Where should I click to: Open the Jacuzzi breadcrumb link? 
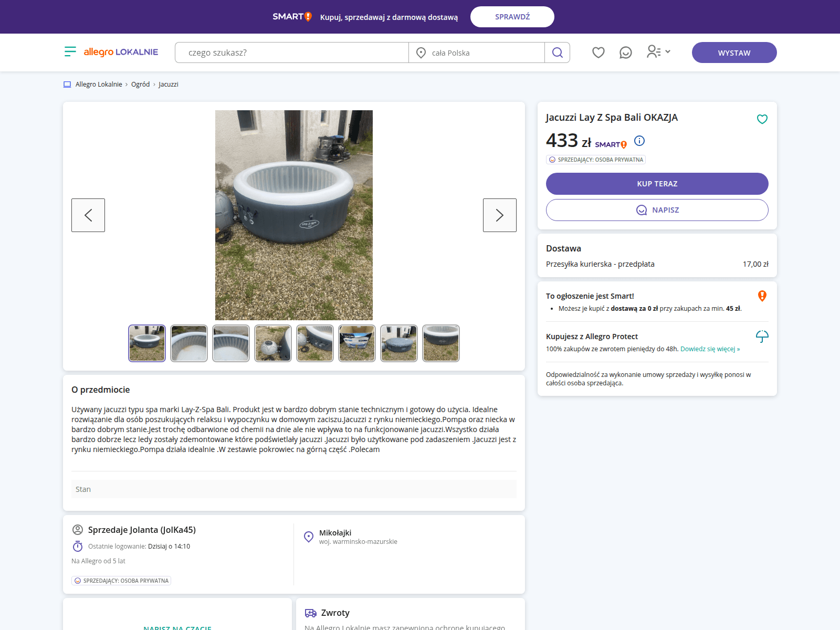click(x=169, y=85)
